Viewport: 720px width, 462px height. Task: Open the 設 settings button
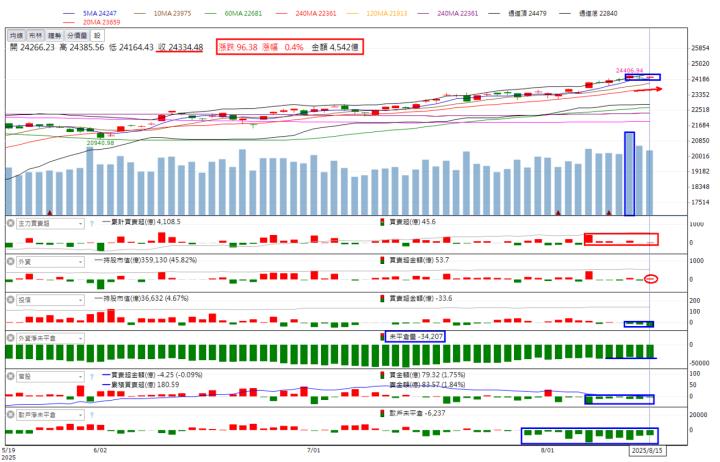97,35
